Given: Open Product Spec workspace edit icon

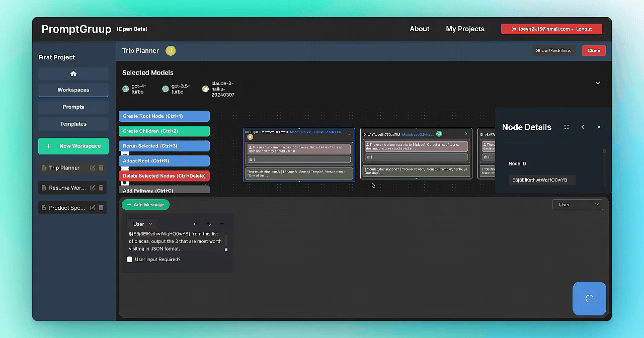Looking at the screenshot, I should point(92,208).
